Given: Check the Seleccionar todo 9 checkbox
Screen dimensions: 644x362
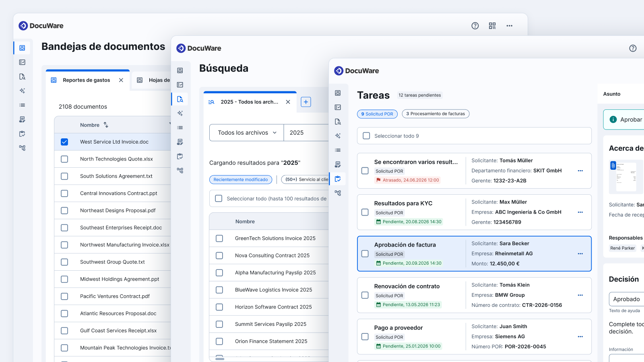Looking at the screenshot, I should pyautogui.click(x=366, y=136).
